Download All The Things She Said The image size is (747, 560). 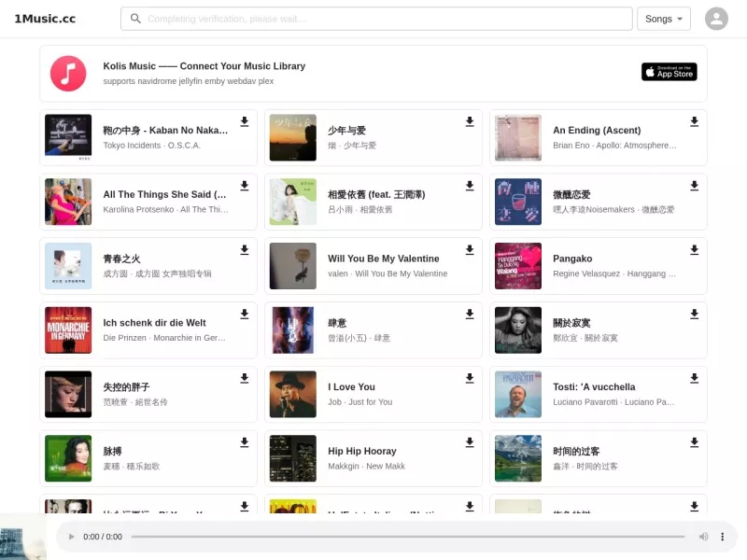(245, 186)
